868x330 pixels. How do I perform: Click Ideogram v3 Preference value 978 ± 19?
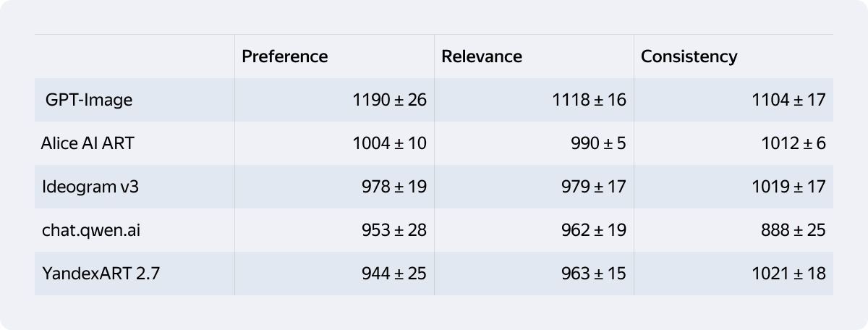[394, 187]
